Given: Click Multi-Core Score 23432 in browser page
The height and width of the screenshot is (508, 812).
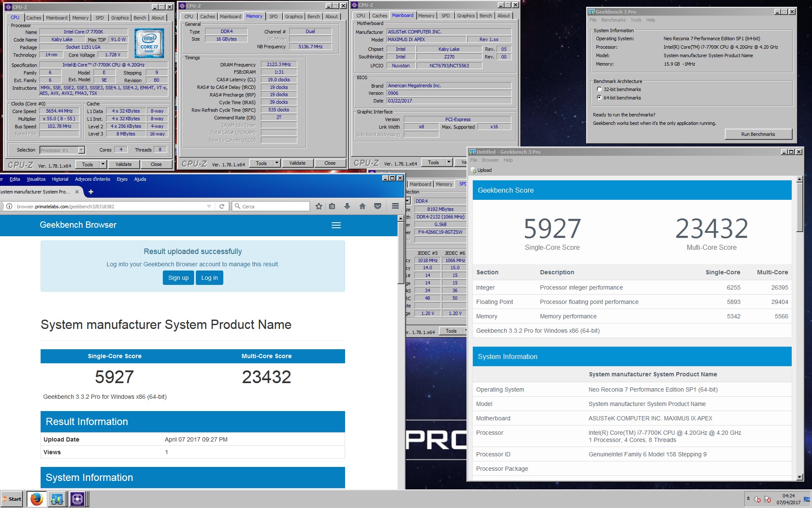Looking at the screenshot, I should click(266, 377).
